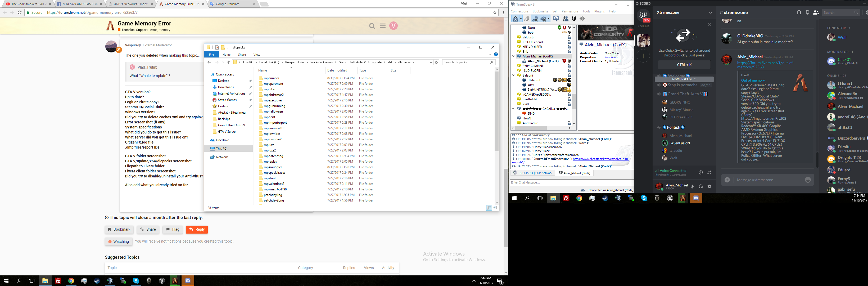Open TeamSpeak connect/disconnect toolbar icon

coord(516,19)
